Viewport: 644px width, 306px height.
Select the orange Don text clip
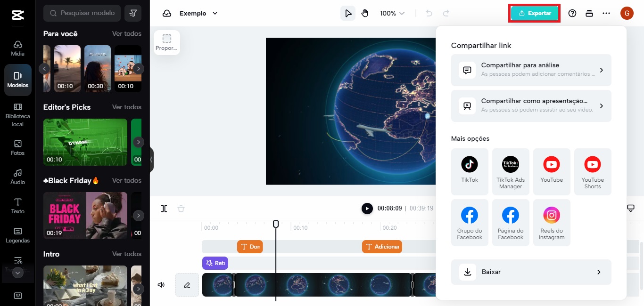(250, 247)
